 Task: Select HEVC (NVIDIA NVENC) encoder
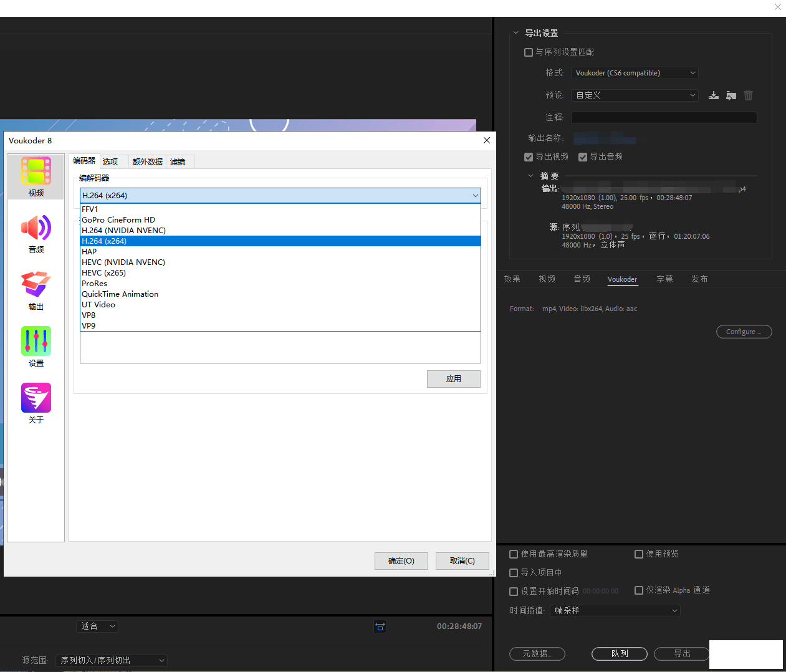[x=280, y=262]
